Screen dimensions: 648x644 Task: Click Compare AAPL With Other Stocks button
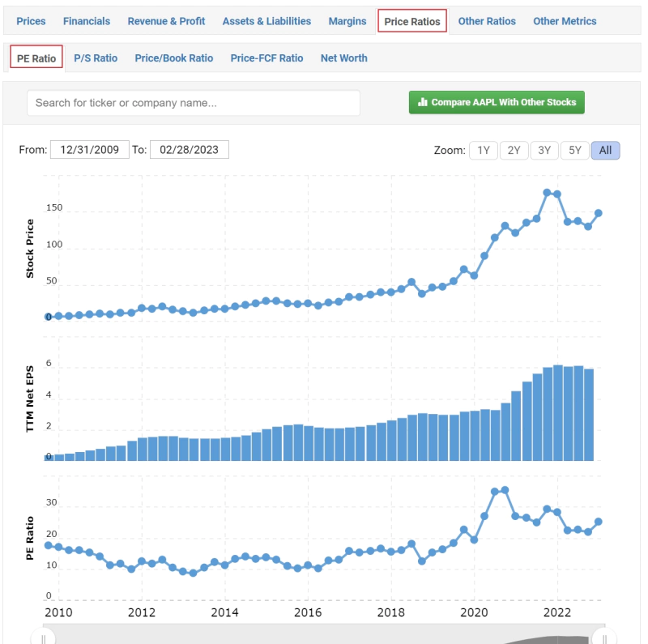[497, 102]
